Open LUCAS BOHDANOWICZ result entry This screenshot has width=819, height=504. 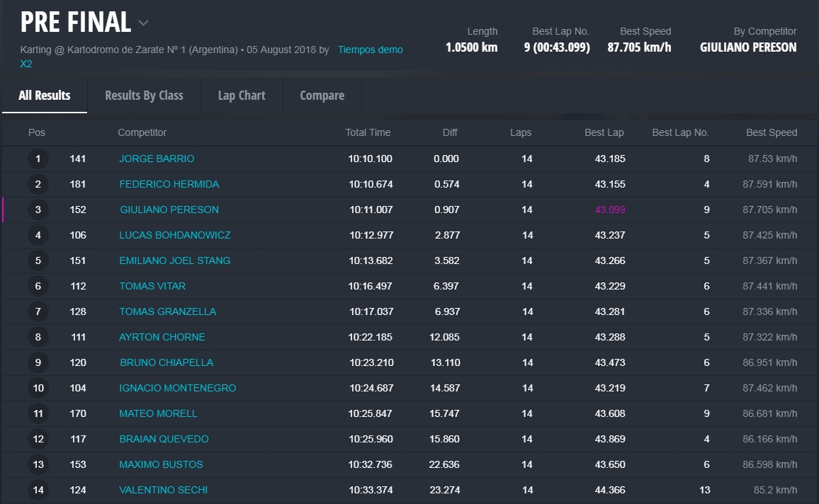tap(174, 235)
